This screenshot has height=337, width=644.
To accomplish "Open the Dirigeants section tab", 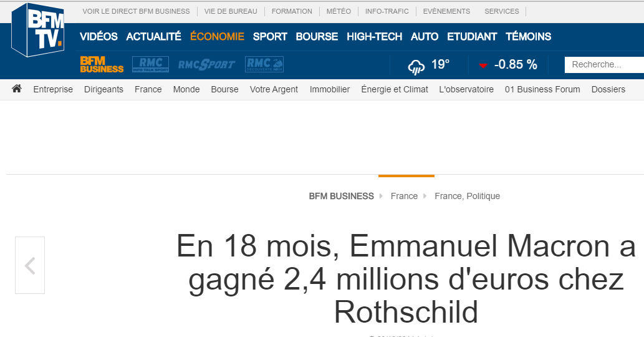I will point(103,89).
